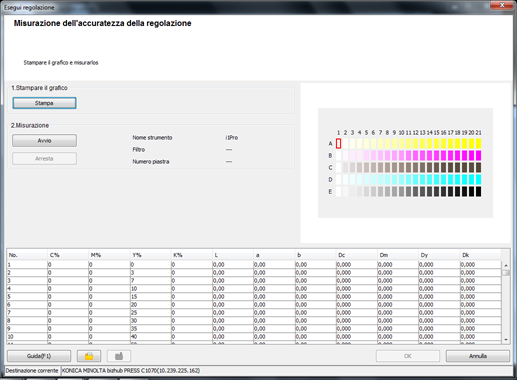Open the yellow folder load-data icon
The image size is (517, 380).
[x=89, y=356]
